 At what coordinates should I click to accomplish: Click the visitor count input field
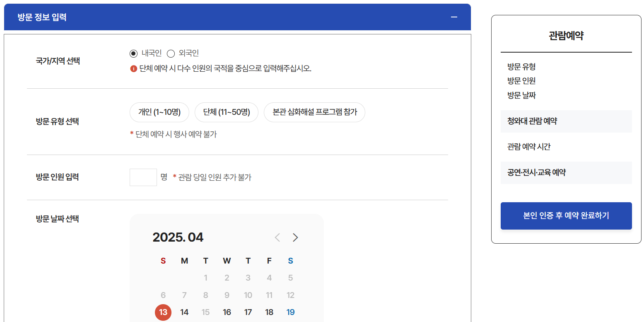tap(143, 177)
